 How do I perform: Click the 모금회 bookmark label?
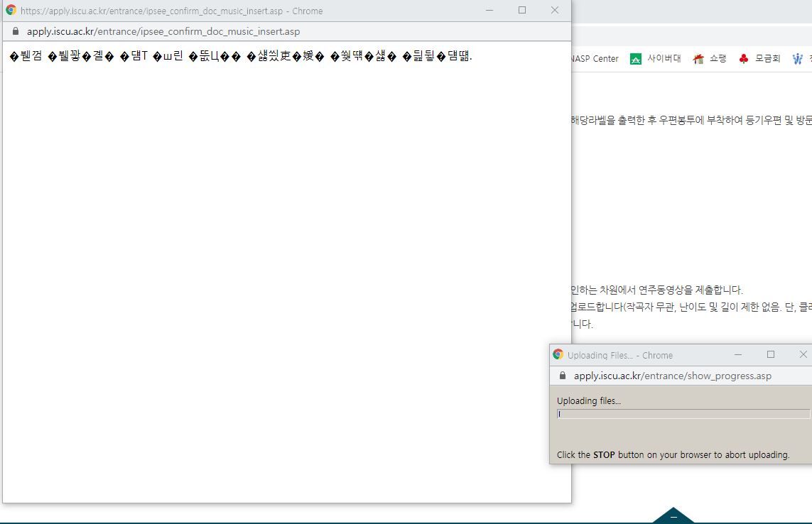pos(767,59)
